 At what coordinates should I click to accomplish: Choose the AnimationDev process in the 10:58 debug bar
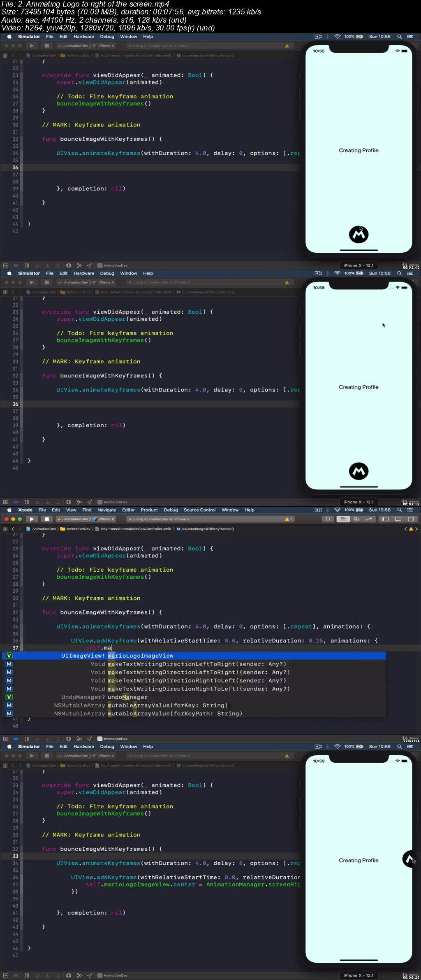[x=112, y=739]
